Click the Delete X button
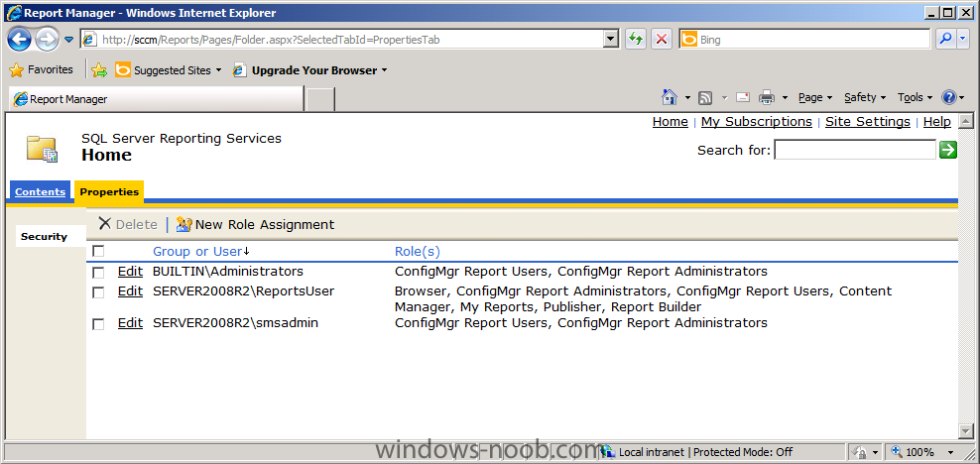The image size is (980, 464). [128, 224]
